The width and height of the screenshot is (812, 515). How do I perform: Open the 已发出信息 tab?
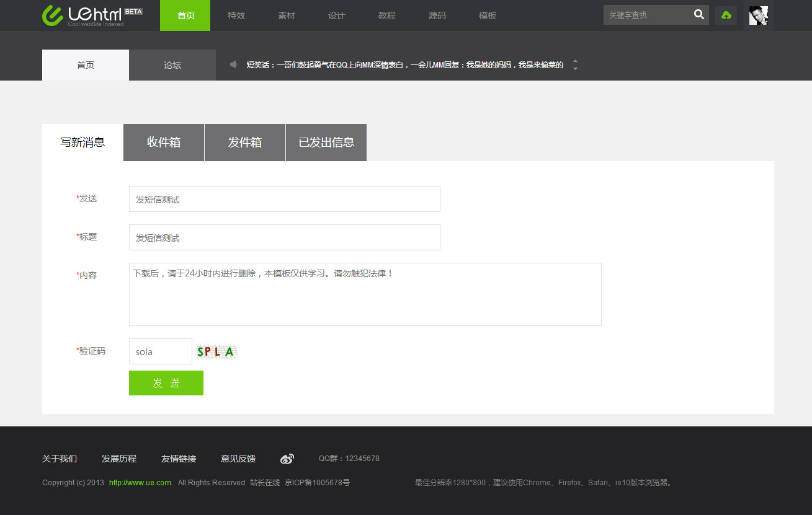[326, 143]
